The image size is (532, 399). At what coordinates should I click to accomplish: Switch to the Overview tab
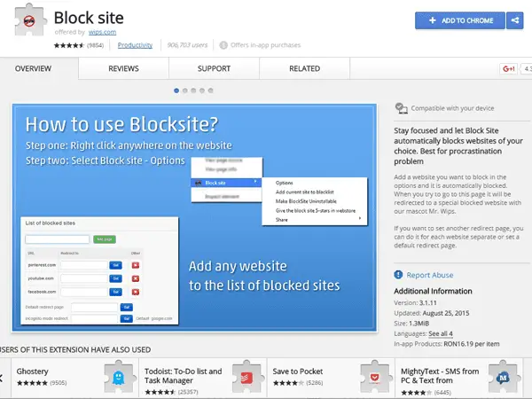pos(33,68)
